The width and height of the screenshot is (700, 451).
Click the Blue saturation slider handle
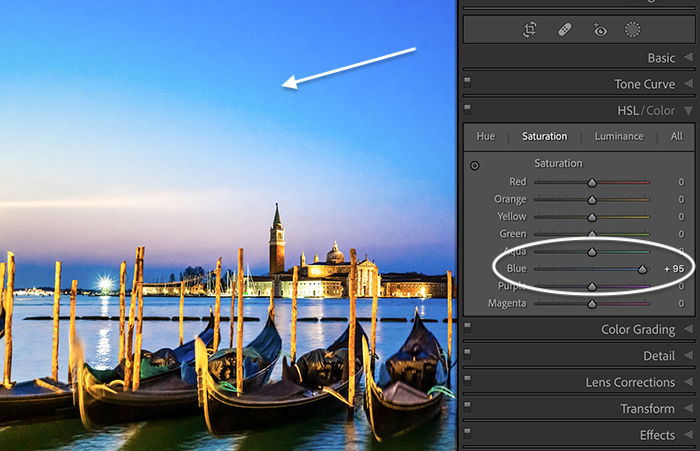pyautogui.click(x=642, y=269)
